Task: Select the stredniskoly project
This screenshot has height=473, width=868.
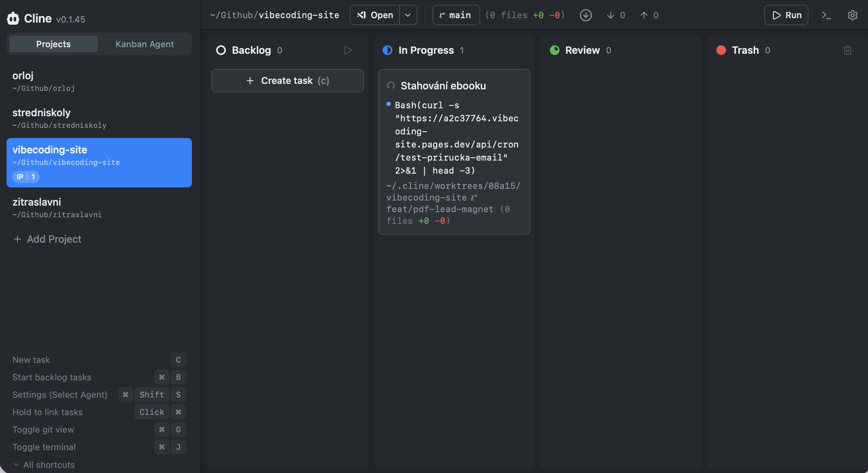Action: pos(99,118)
